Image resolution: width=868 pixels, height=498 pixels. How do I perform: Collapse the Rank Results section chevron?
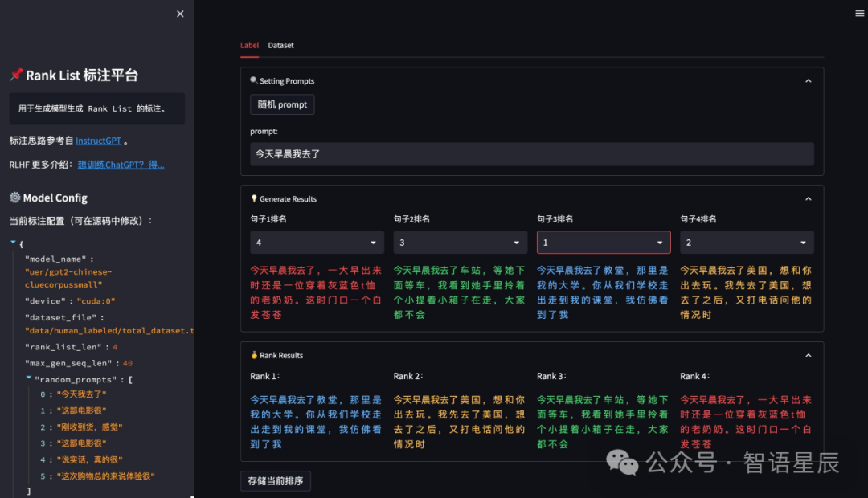808,355
